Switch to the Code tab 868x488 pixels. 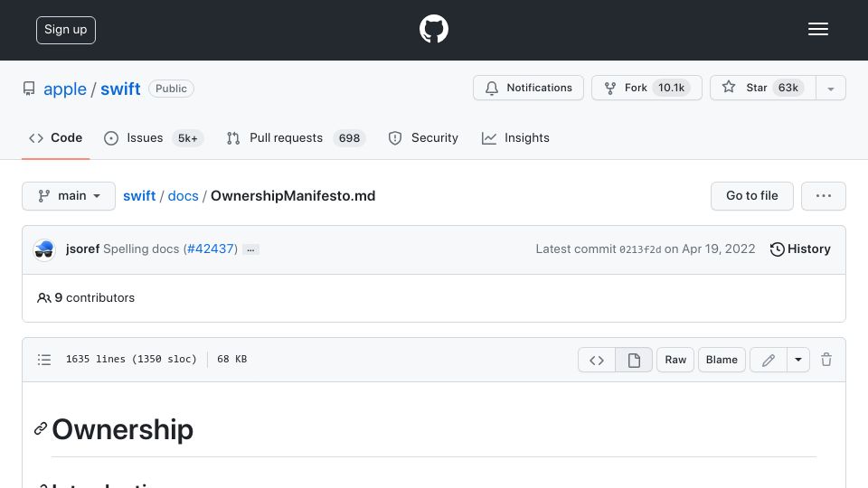point(55,137)
